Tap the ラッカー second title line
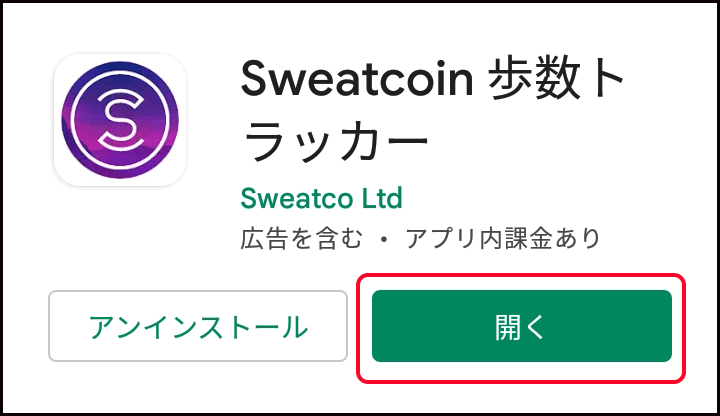The image size is (720, 416). [335, 143]
